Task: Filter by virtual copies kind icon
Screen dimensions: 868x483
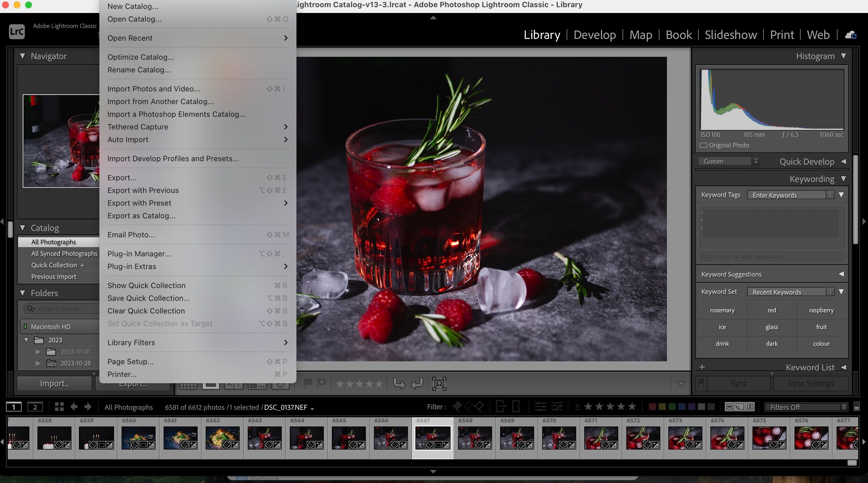Action: point(740,407)
